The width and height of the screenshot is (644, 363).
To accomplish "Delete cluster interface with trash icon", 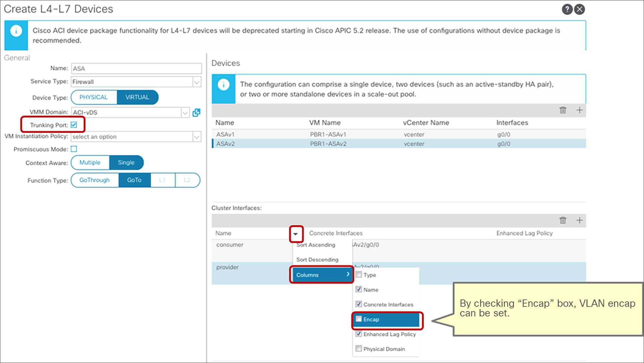I will coord(563,220).
